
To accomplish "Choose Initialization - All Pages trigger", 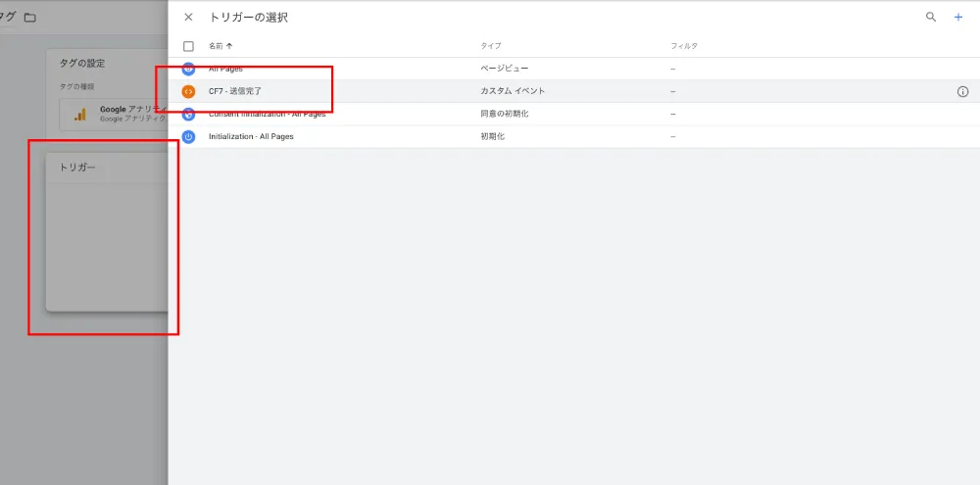I will 573,136.
